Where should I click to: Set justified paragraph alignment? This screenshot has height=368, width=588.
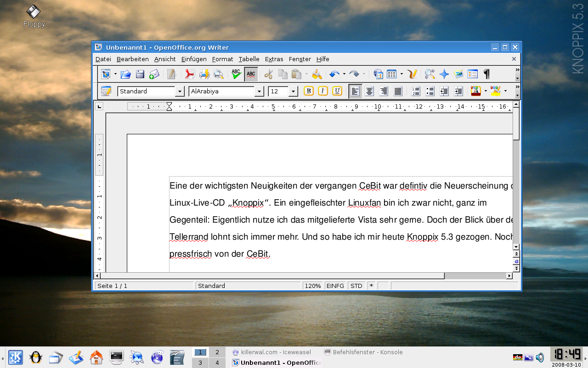click(x=398, y=91)
